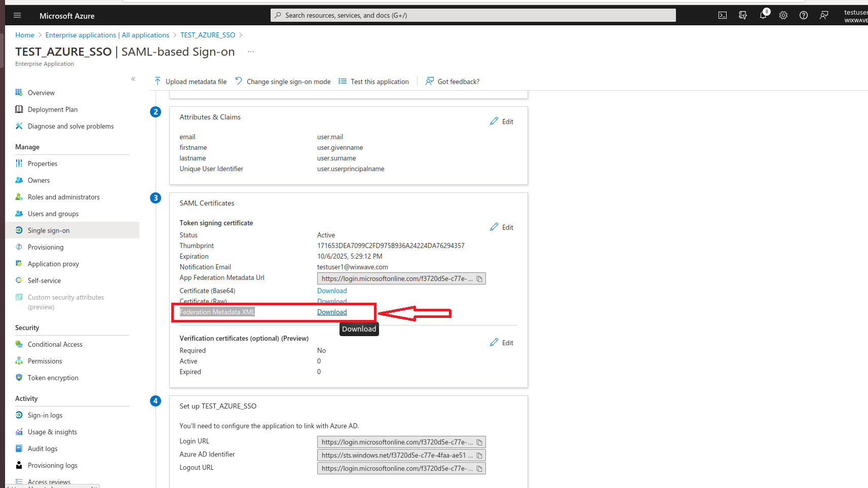Select the testuser1@wixwave.com notification email
Screen dimensions: 868x488
tap(353, 267)
